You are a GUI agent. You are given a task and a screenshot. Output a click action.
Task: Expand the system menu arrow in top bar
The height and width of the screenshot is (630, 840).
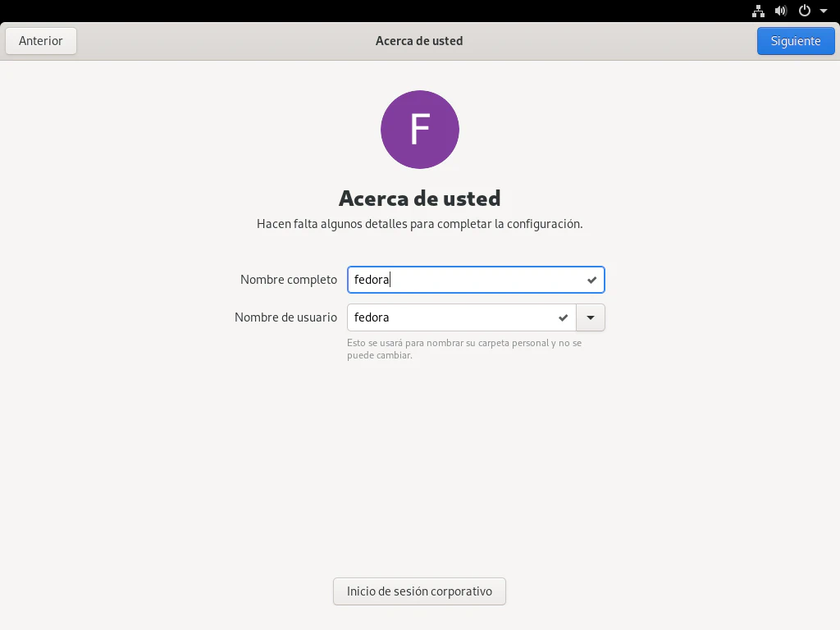[x=824, y=11]
